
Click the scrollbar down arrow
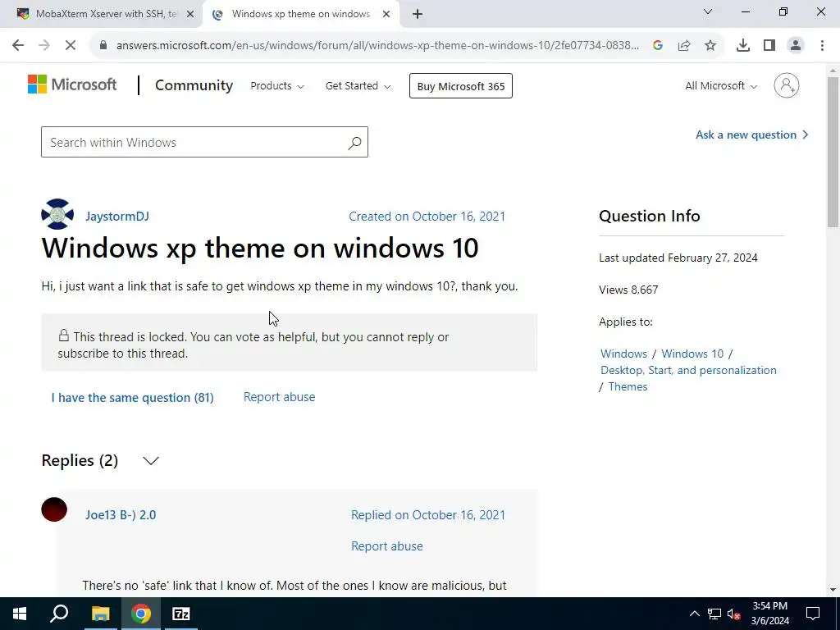[833, 590]
